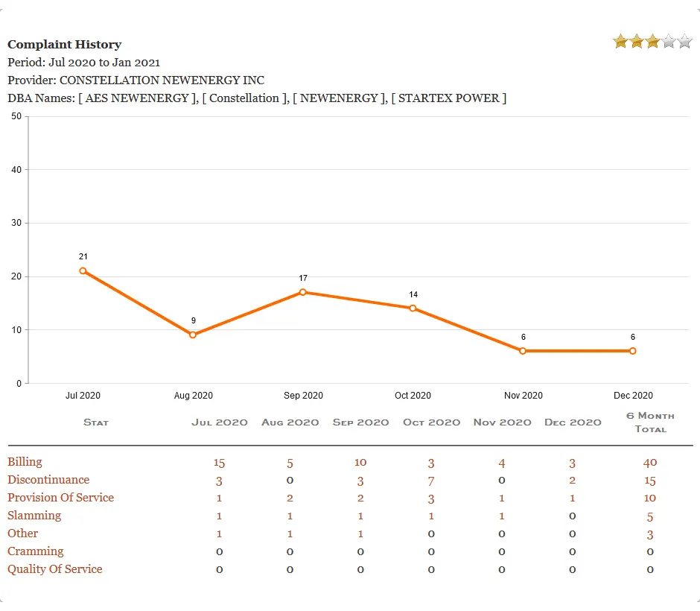Image resolution: width=700 pixels, height=611 pixels.
Task: Select the Aug 2020 data marker at 9
Action: pos(193,335)
